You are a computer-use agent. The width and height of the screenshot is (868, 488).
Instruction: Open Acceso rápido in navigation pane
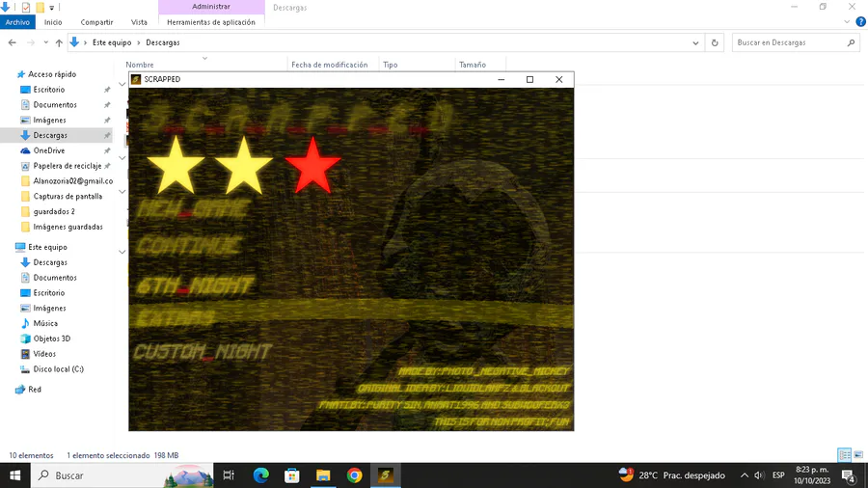point(52,74)
